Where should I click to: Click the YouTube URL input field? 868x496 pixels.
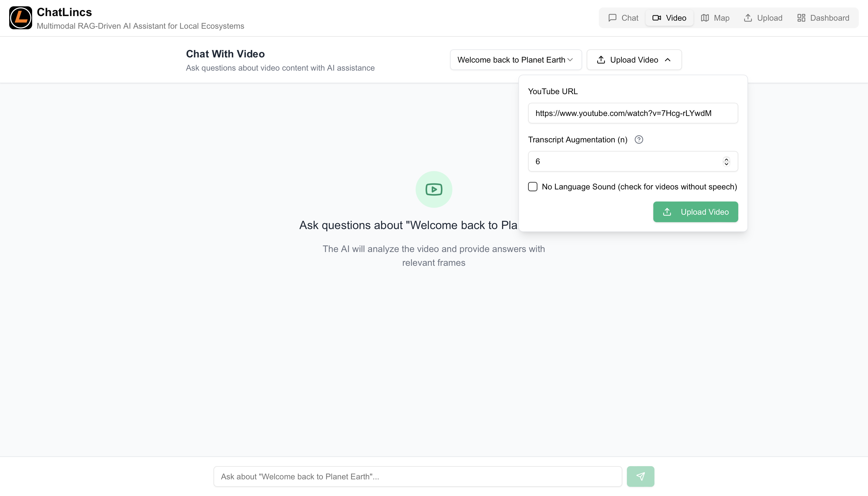tap(633, 113)
